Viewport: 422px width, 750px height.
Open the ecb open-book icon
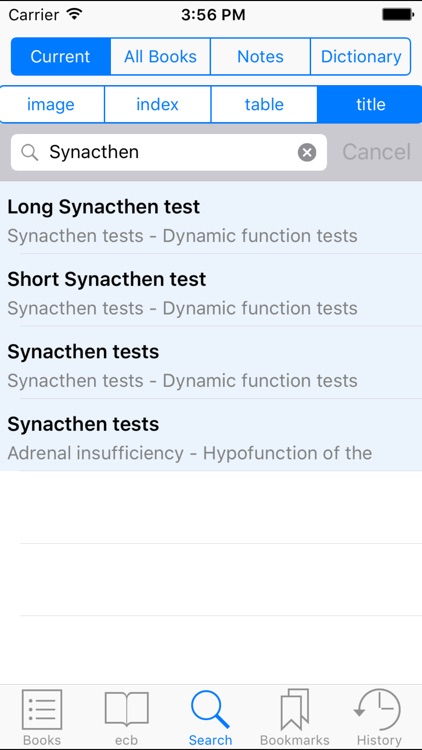(126, 710)
